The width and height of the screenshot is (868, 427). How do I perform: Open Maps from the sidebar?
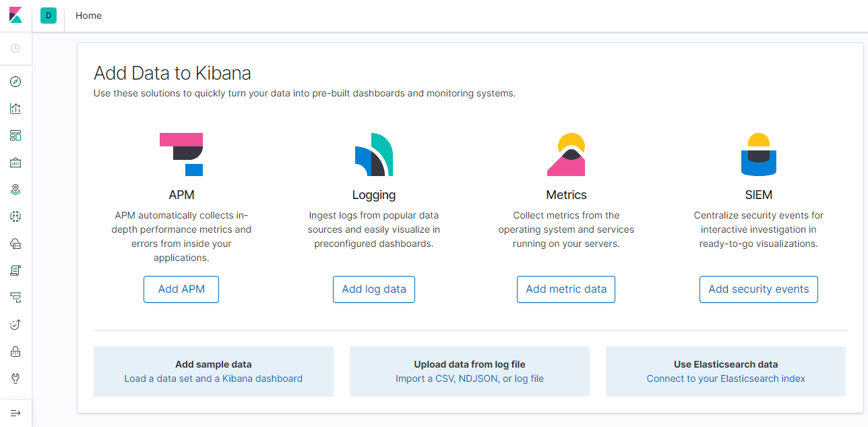click(15, 190)
